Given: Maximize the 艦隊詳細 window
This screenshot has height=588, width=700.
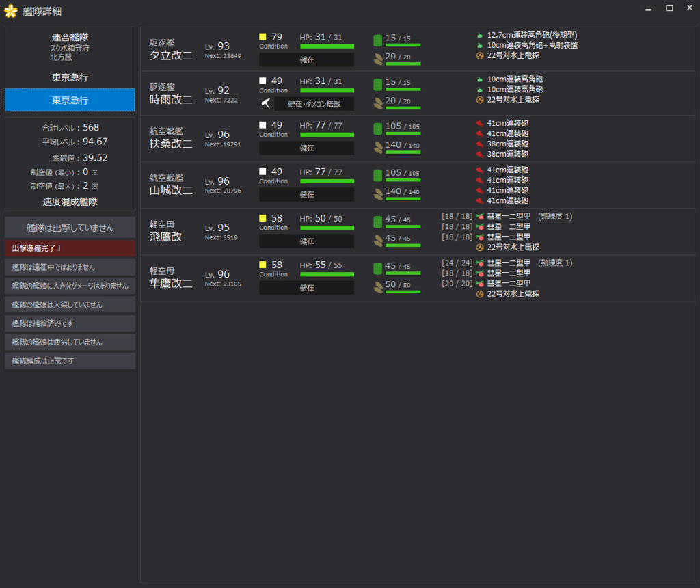Looking at the screenshot, I should pos(669,8).
